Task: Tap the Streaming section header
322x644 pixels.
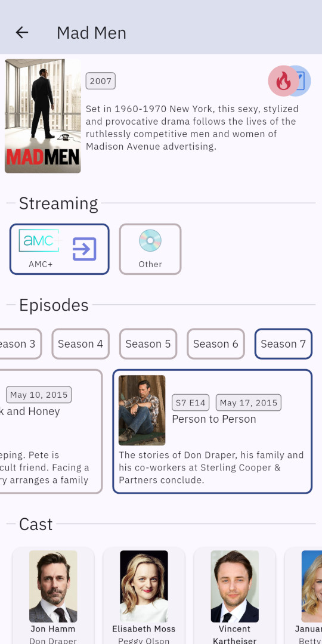Action: coord(58,203)
